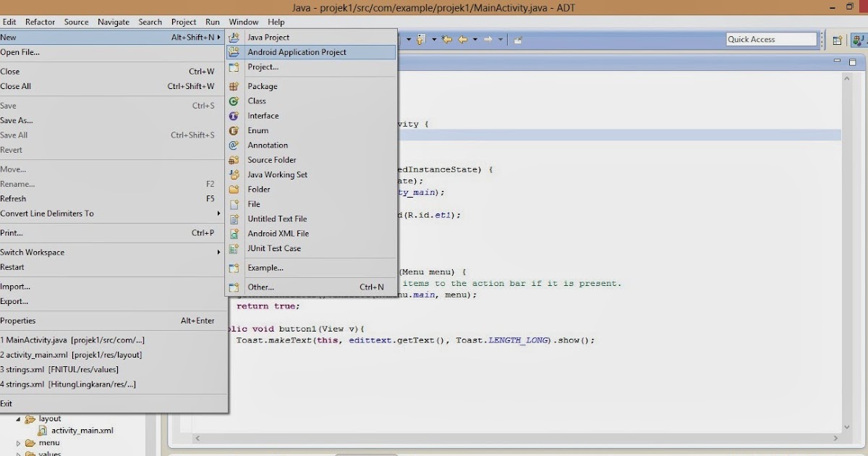Click the Java Working Set icon

click(x=234, y=174)
